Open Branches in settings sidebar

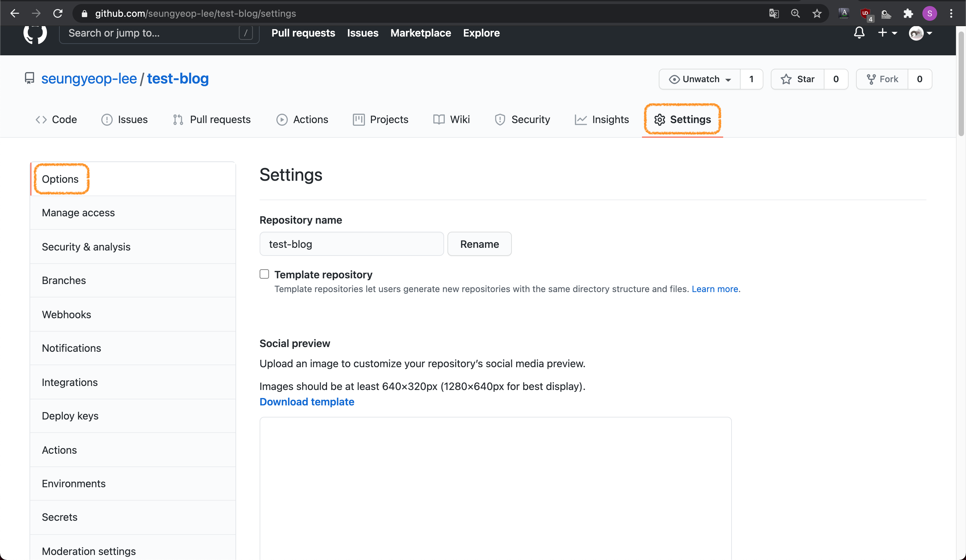(64, 280)
